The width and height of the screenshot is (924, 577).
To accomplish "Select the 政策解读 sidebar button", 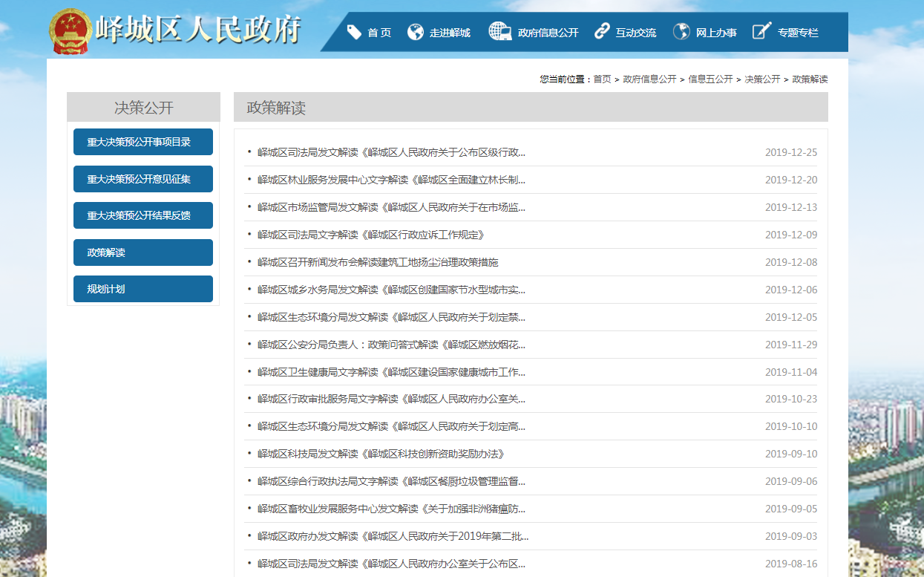I will [143, 252].
